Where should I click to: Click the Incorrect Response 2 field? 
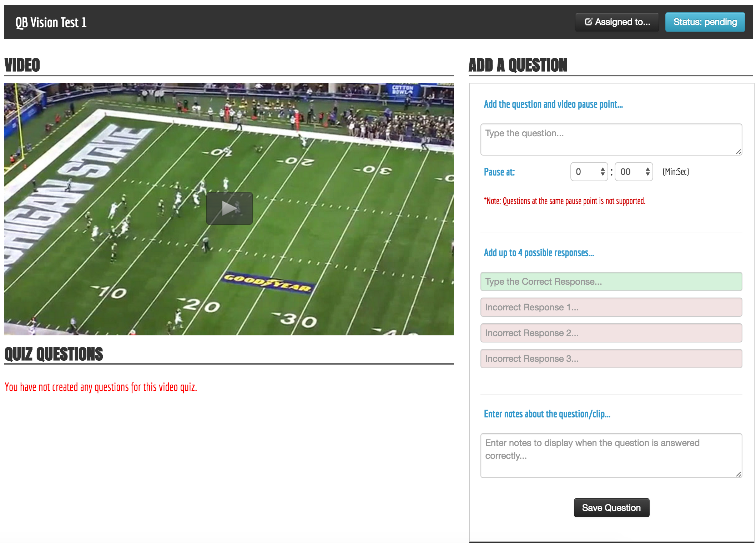(x=611, y=333)
